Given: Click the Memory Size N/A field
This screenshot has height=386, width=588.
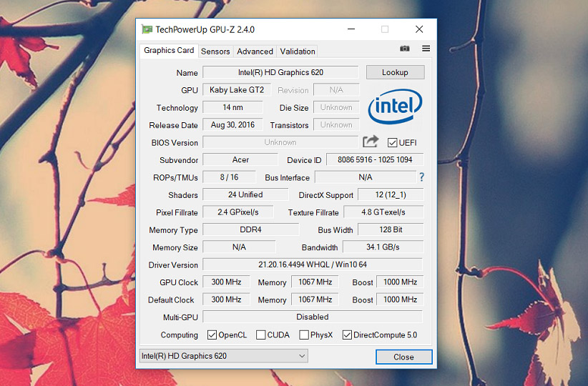Looking at the screenshot, I should [x=239, y=247].
